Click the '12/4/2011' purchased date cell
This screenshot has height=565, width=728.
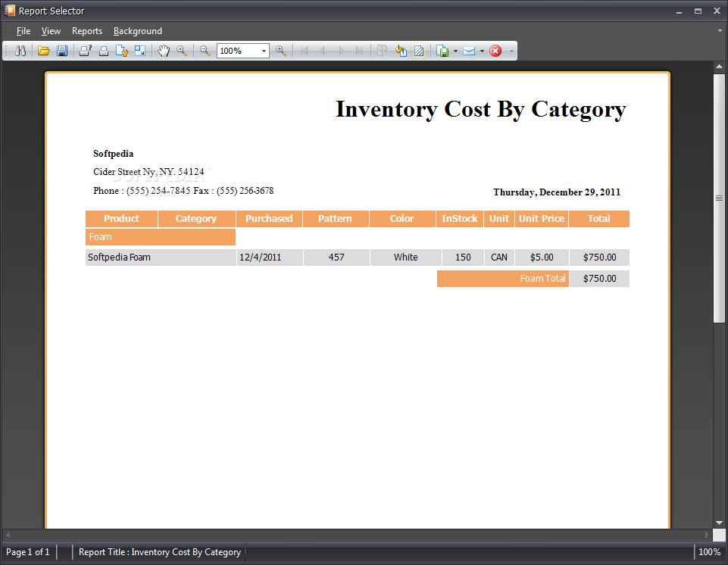point(270,258)
